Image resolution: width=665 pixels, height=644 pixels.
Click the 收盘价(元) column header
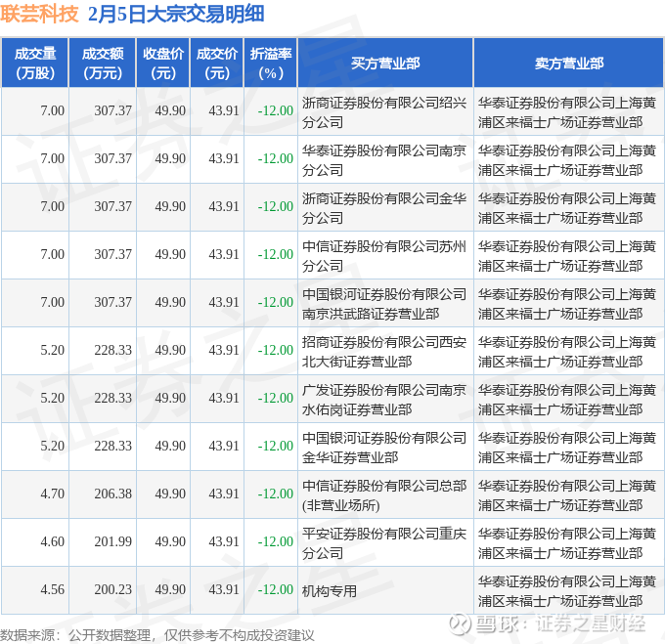(x=163, y=63)
